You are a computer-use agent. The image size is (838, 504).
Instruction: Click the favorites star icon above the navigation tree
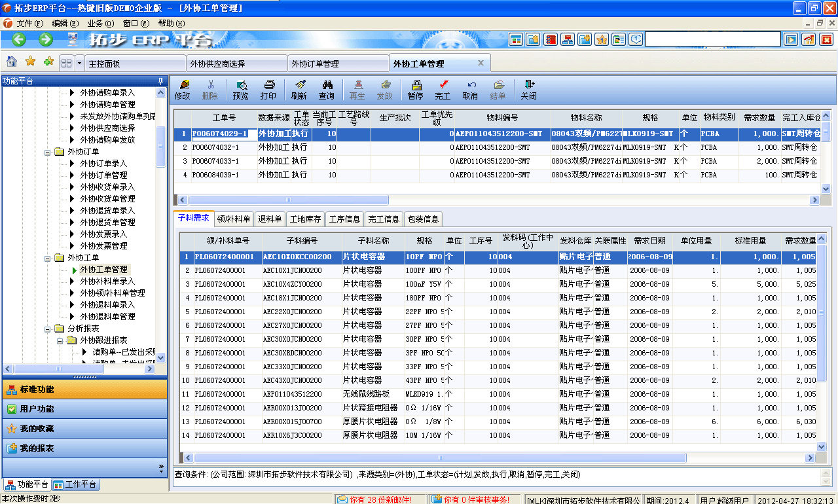click(29, 62)
